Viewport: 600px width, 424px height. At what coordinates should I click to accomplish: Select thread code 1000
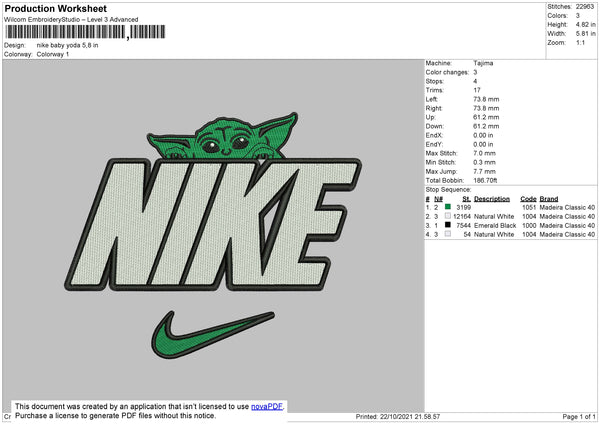(x=529, y=225)
